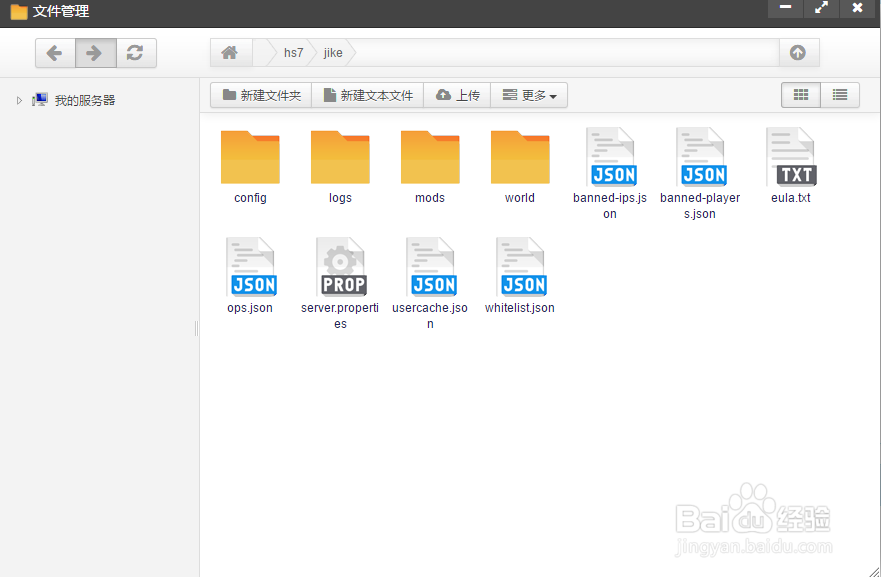Click the blank breadcrumb segment after home

pos(264,53)
